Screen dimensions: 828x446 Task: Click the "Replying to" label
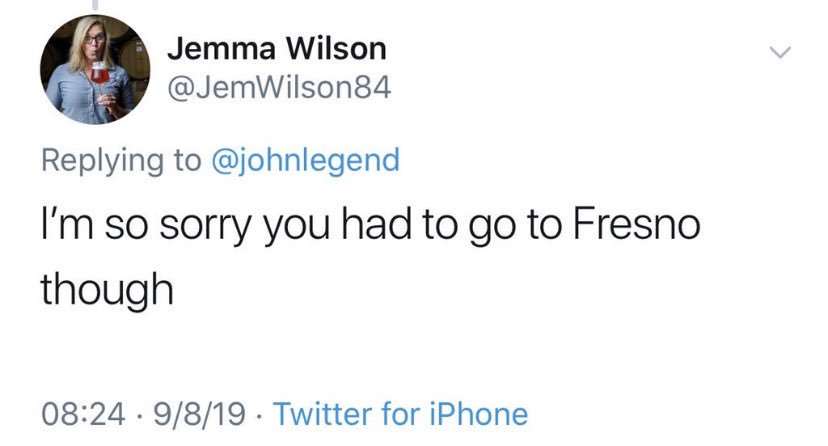point(119,161)
